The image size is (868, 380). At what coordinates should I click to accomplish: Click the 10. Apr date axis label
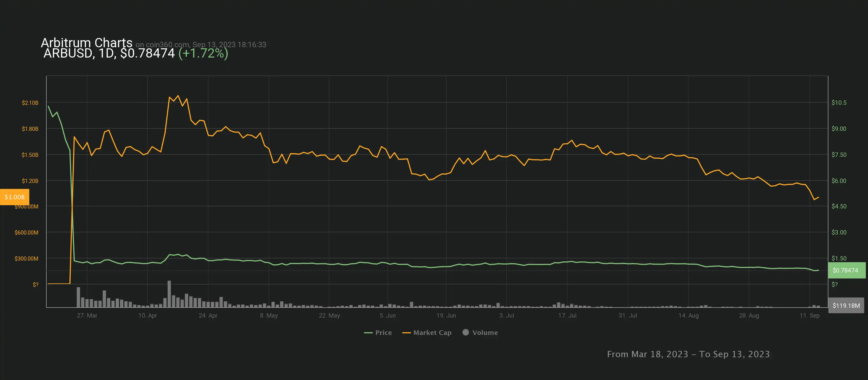[x=148, y=315]
